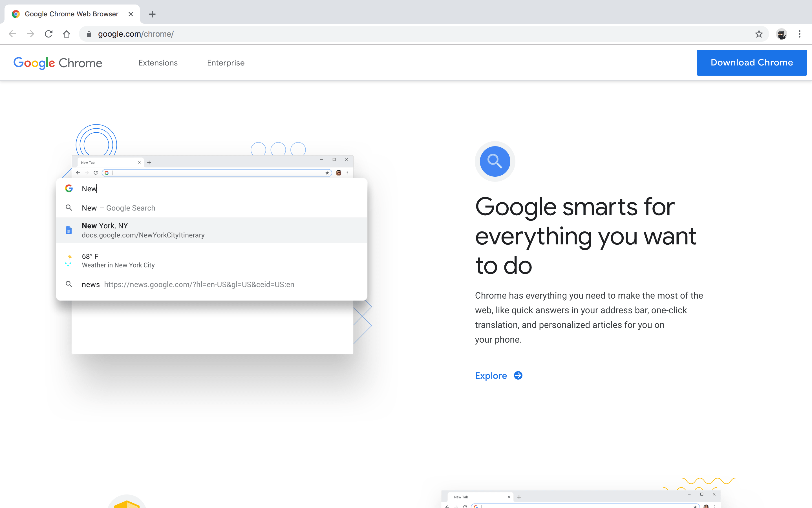Click the blue search magnifier circle icon
The image size is (812, 508).
click(495, 161)
